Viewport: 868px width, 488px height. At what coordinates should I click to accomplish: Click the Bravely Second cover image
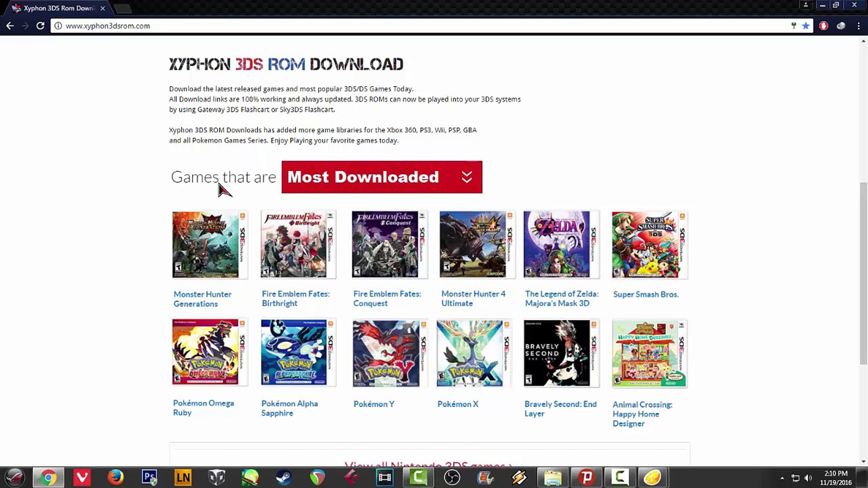point(561,353)
